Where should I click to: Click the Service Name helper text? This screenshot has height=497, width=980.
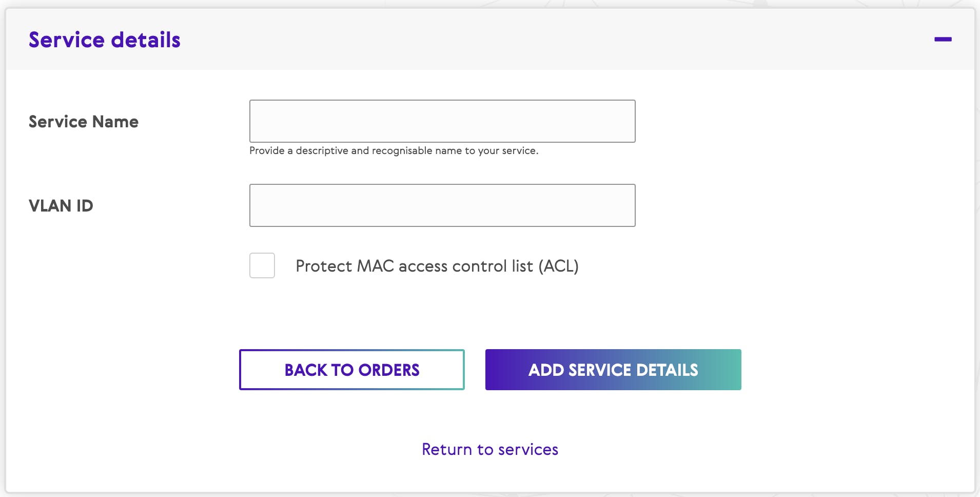point(394,150)
